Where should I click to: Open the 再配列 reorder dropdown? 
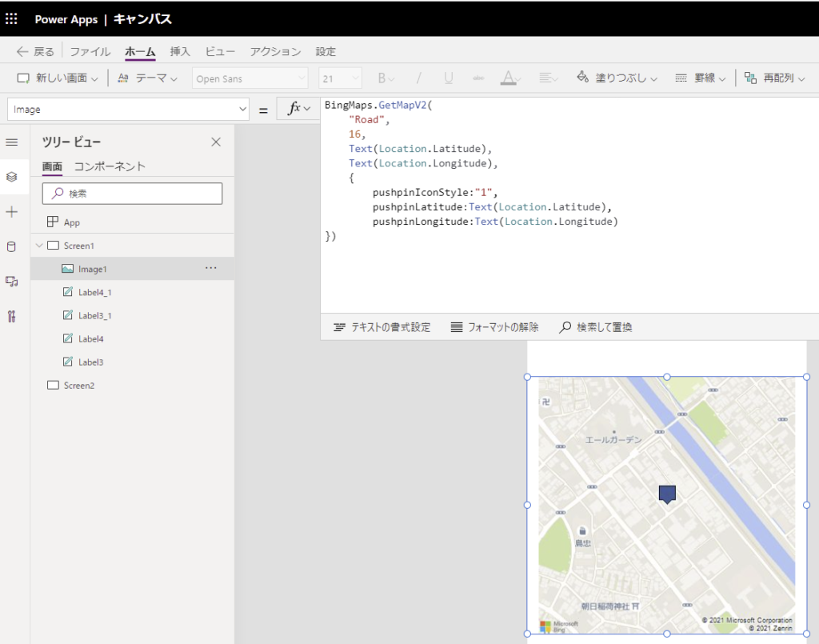coord(774,78)
